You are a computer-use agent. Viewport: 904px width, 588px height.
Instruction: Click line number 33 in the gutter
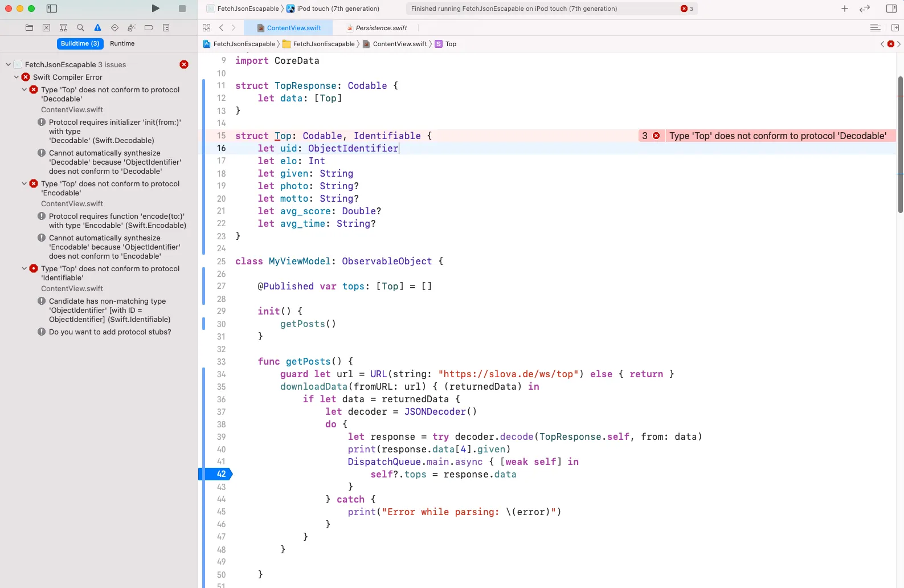(221, 361)
